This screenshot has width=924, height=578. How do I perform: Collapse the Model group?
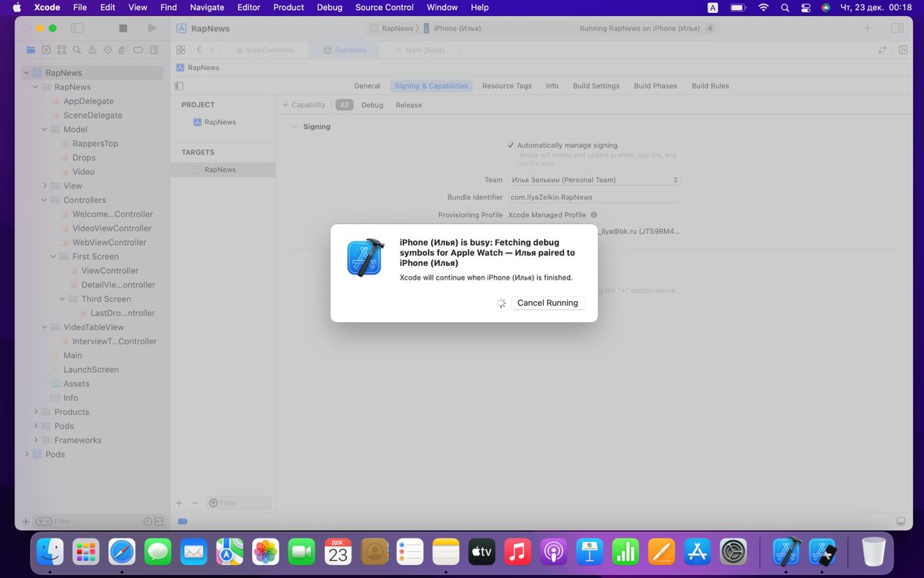pos(45,129)
